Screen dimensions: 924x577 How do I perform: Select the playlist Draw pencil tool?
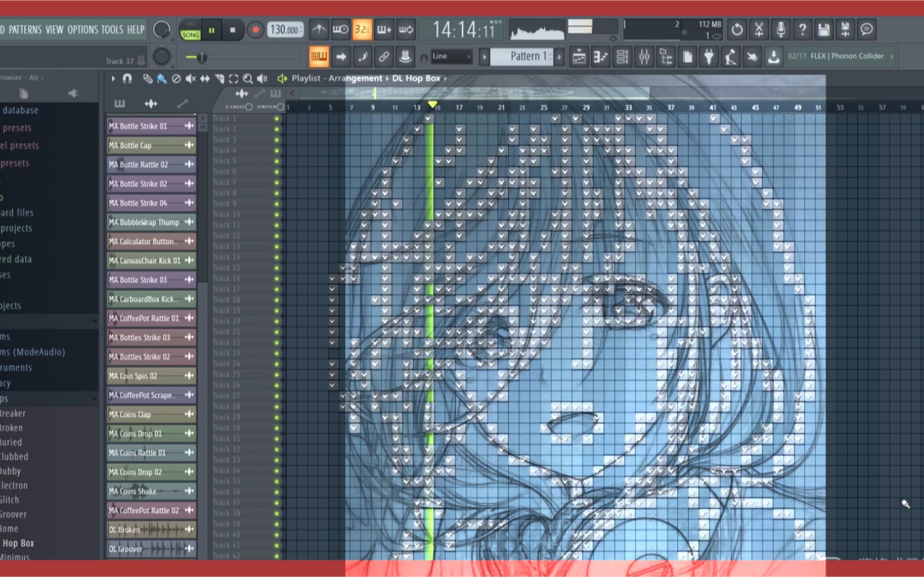point(148,78)
